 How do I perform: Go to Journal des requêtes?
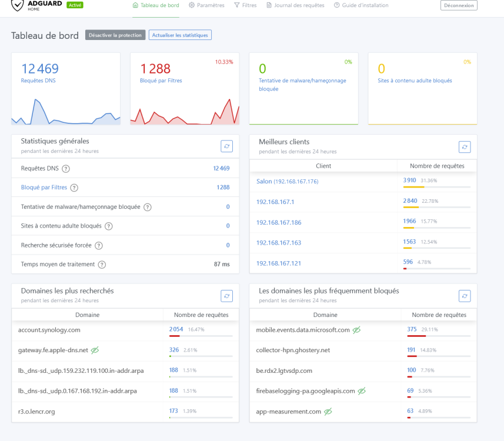[x=295, y=5]
